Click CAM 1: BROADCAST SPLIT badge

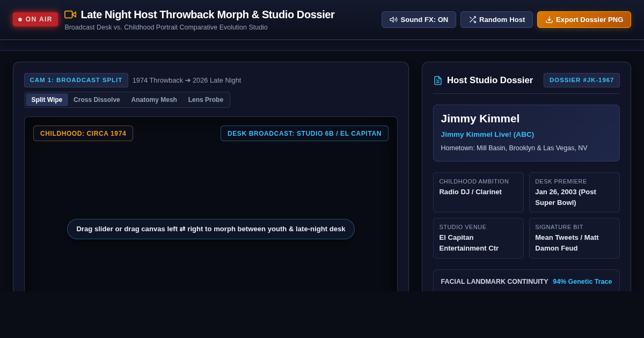[x=76, y=80]
